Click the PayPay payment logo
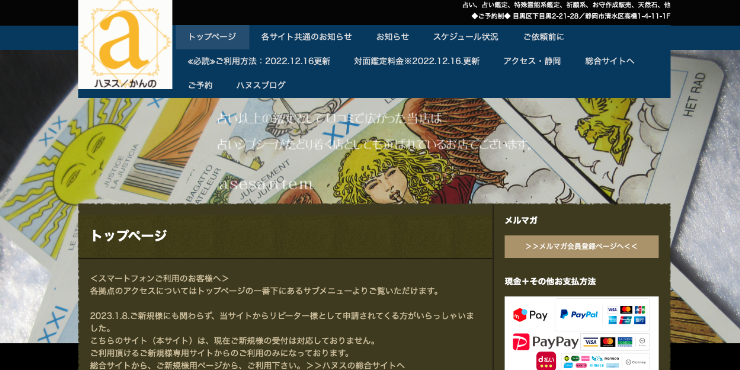Screen dimensions: 740x370 [546, 342]
